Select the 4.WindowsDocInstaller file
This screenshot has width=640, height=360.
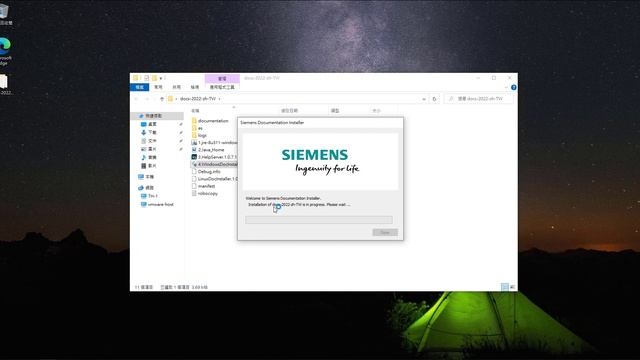214,164
